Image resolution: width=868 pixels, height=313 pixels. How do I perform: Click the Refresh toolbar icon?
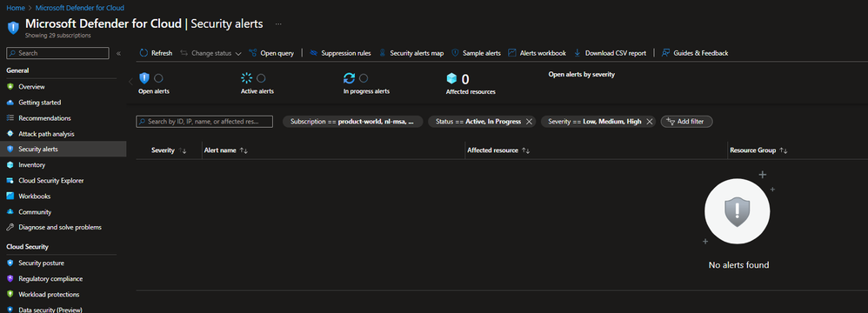coord(144,53)
